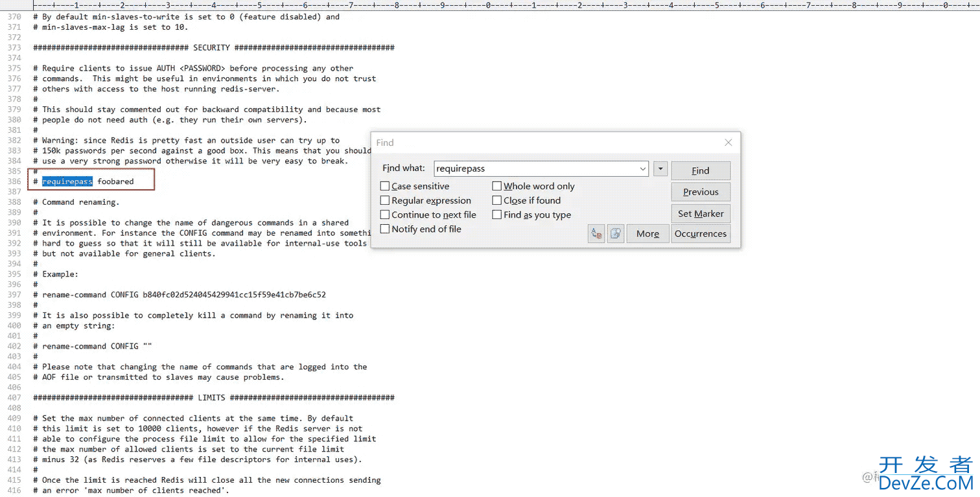
Task: Click line 'Set the max number of connected clients'
Action: (x=193, y=419)
